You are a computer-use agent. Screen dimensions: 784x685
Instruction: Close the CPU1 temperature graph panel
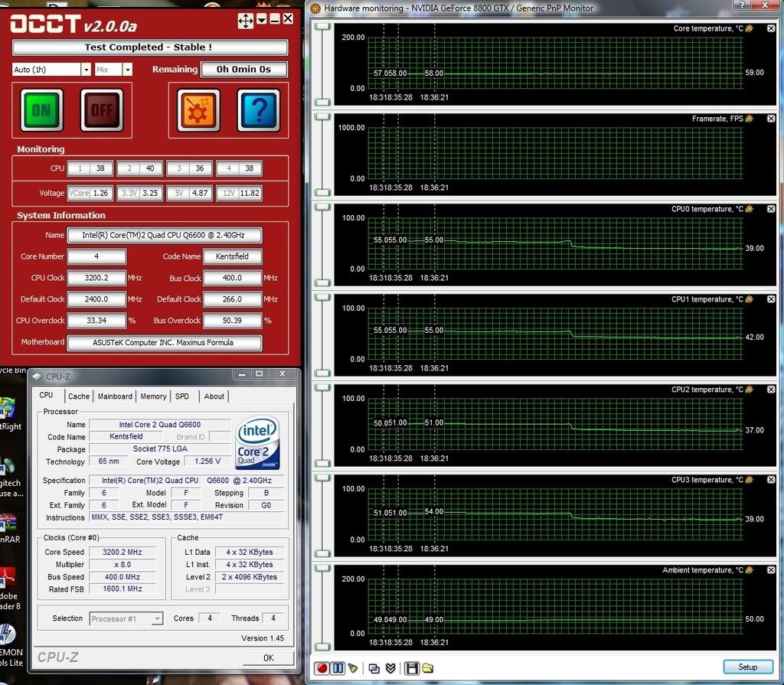[771, 299]
